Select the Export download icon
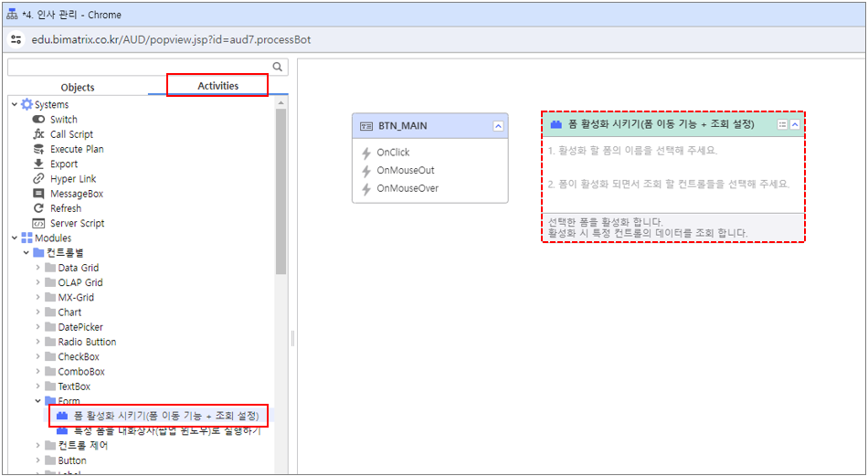This screenshot has width=868, height=476. [38, 164]
